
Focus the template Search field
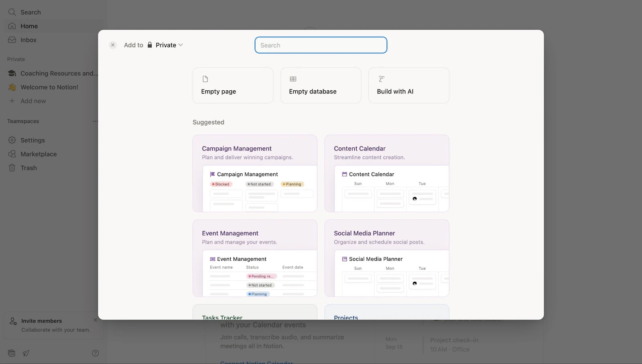pos(321,45)
